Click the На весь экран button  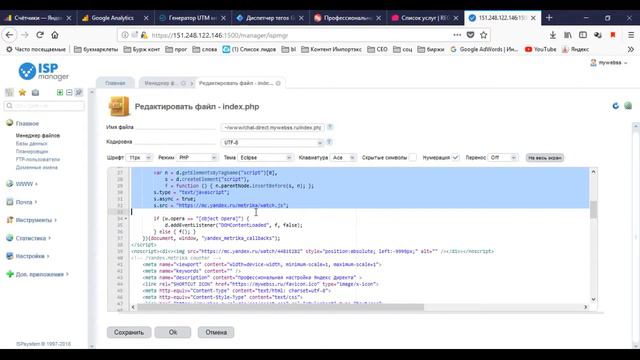pyautogui.click(x=545, y=158)
